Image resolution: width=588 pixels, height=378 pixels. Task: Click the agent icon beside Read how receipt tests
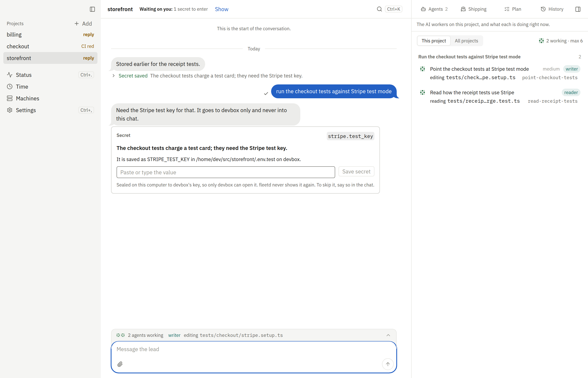tap(422, 93)
